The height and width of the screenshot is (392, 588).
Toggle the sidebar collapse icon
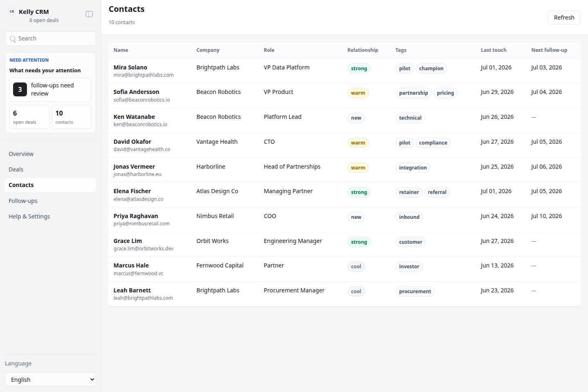click(89, 14)
